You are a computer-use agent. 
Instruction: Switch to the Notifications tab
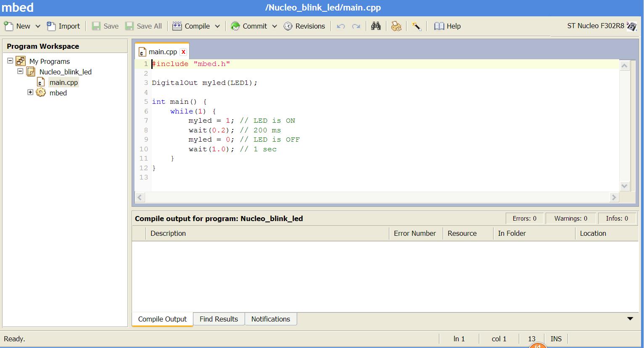coord(271,319)
